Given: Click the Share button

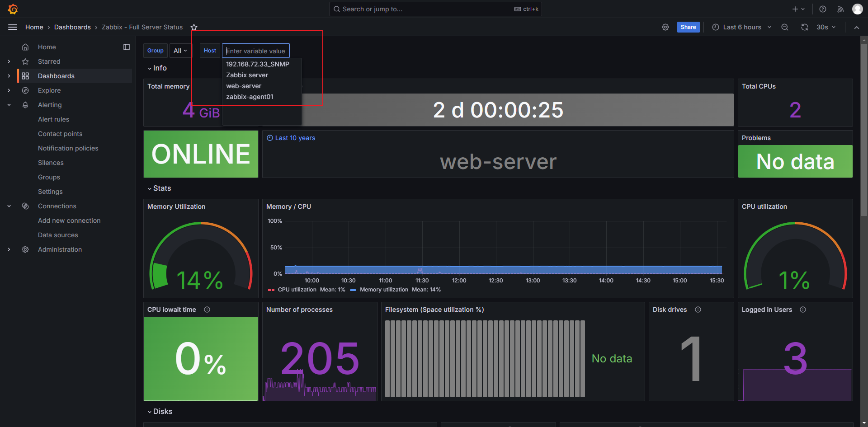Looking at the screenshot, I should point(688,27).
